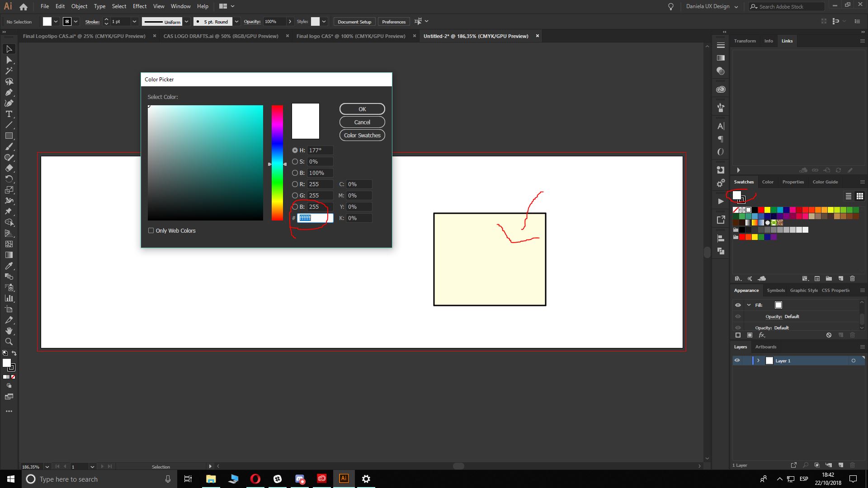Open the Opacity percentage dropdown
This screenshot has height=488, width=868.
pos(290,21)
